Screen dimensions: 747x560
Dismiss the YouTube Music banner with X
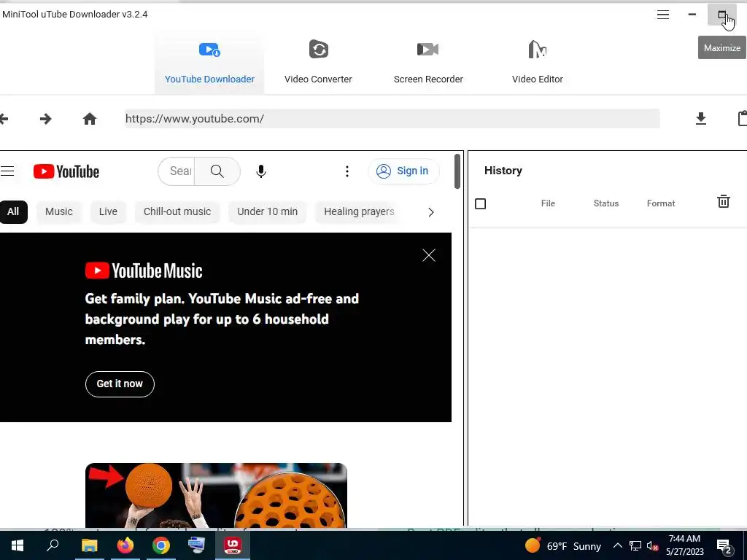429,255
